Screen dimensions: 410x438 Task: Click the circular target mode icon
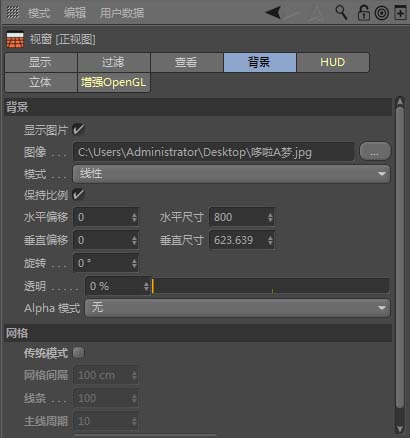382,13
